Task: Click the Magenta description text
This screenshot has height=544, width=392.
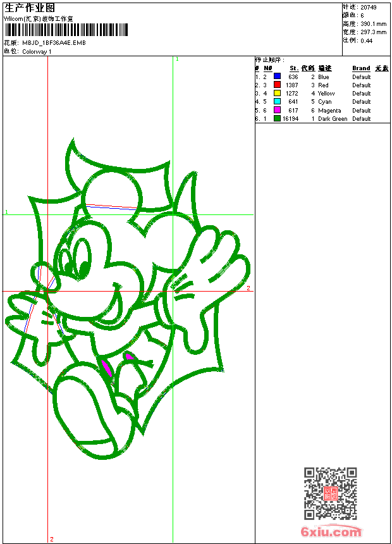Action: click(329, 110)
